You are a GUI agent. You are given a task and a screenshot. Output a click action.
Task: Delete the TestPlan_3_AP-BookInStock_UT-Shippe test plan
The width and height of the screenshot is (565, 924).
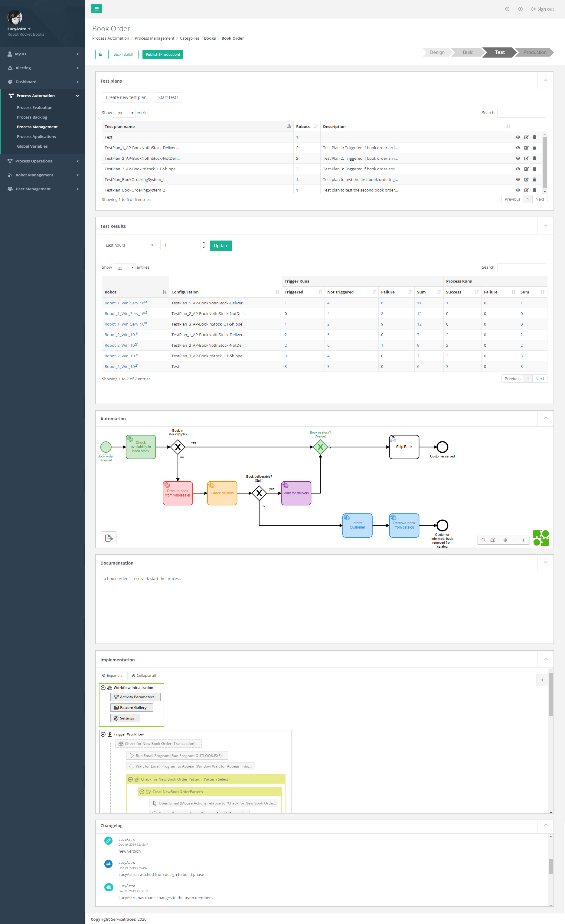coord(534,169)
